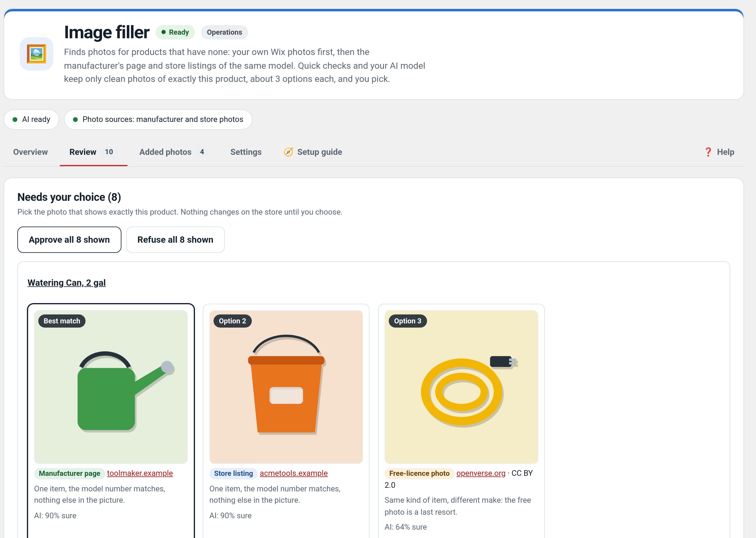The height and width of the screenshot is (538, 756).
Task: Open the Watering Can, 2 gal product link
Action: [67, 282]
